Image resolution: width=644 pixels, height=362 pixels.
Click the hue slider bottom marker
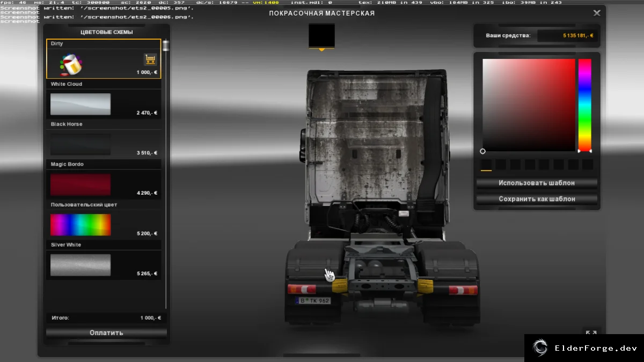coord(584,151)
